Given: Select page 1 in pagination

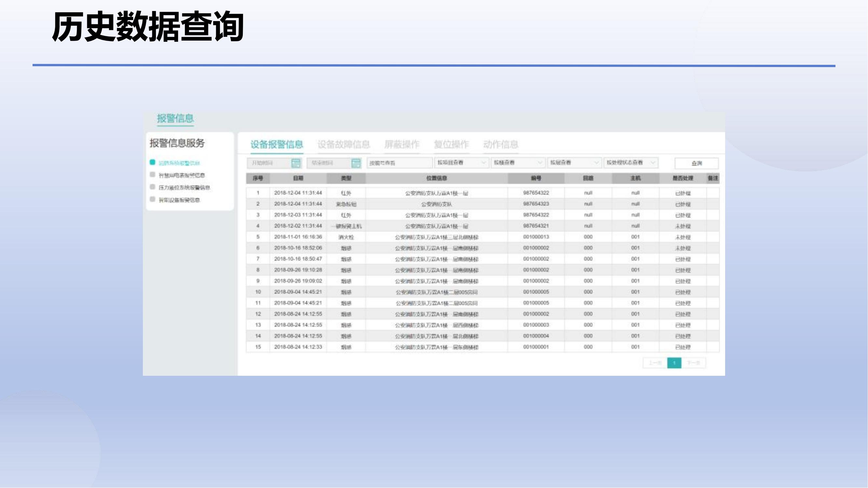Looking at the screenshot, I should (x=674, y=363).
